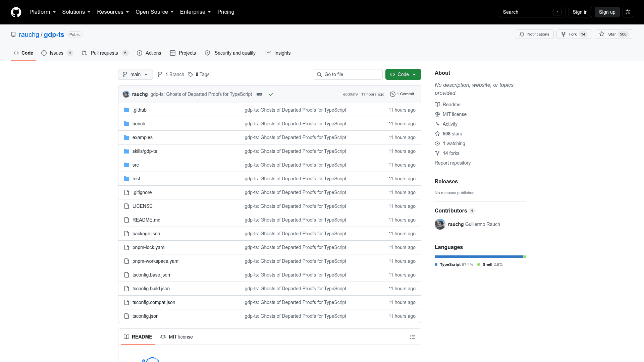The image size is (644, 362).
Task: Open the tsconfig.compat.json file
Action: click(154, 302)
